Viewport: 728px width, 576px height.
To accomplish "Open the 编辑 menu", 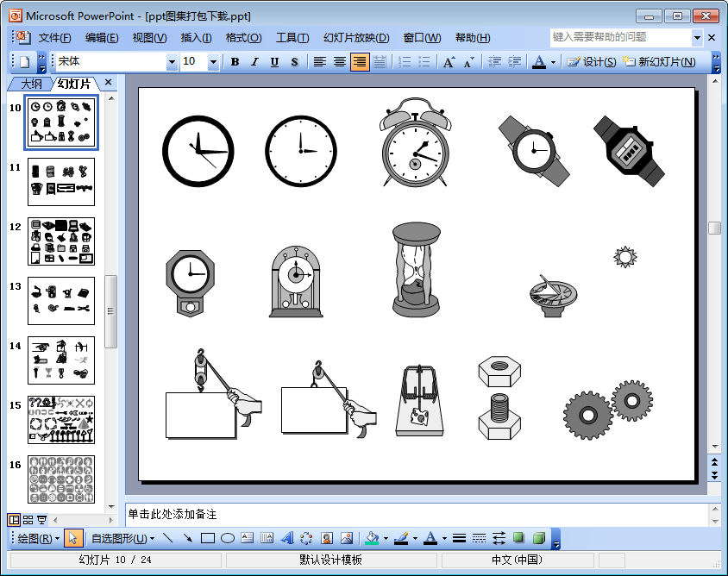I will click(102, 38).
